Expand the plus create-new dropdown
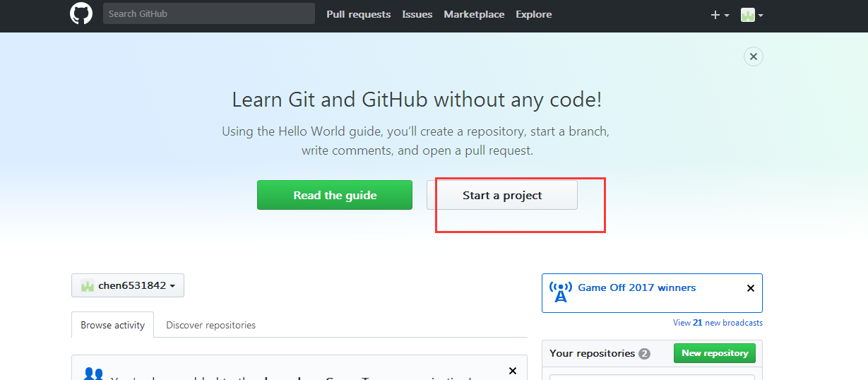This screenshot has width=868, height=380. (720, 15)
